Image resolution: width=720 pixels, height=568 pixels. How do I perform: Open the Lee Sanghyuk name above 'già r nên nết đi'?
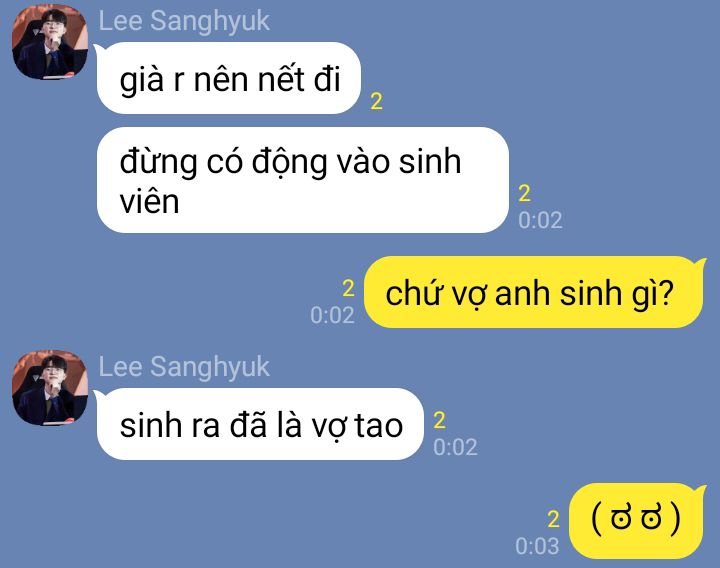(x=184, y=21)
